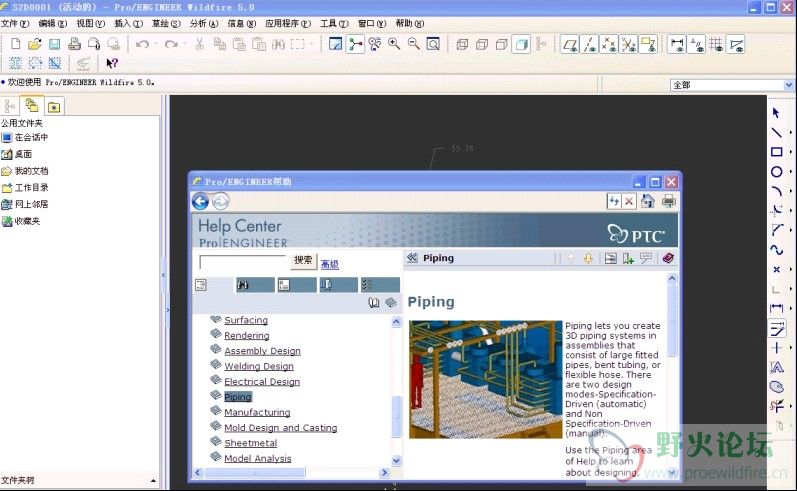
Task: Stop loading in the help window
Action: pyautogui.click(x=629, y=201)
